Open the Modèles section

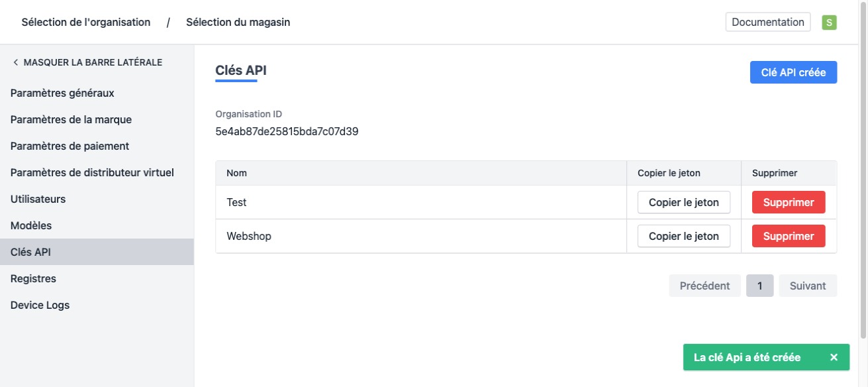coord(31,225)
